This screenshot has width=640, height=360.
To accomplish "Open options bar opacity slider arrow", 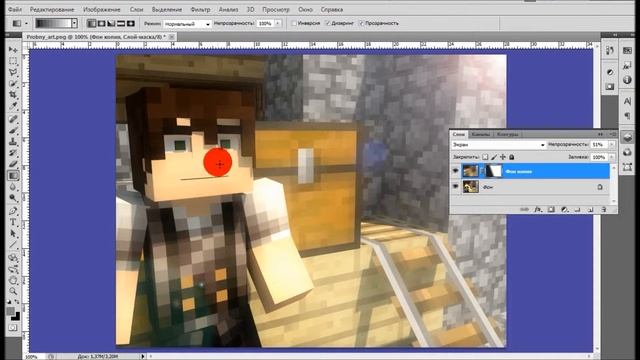I will (278, 24).
